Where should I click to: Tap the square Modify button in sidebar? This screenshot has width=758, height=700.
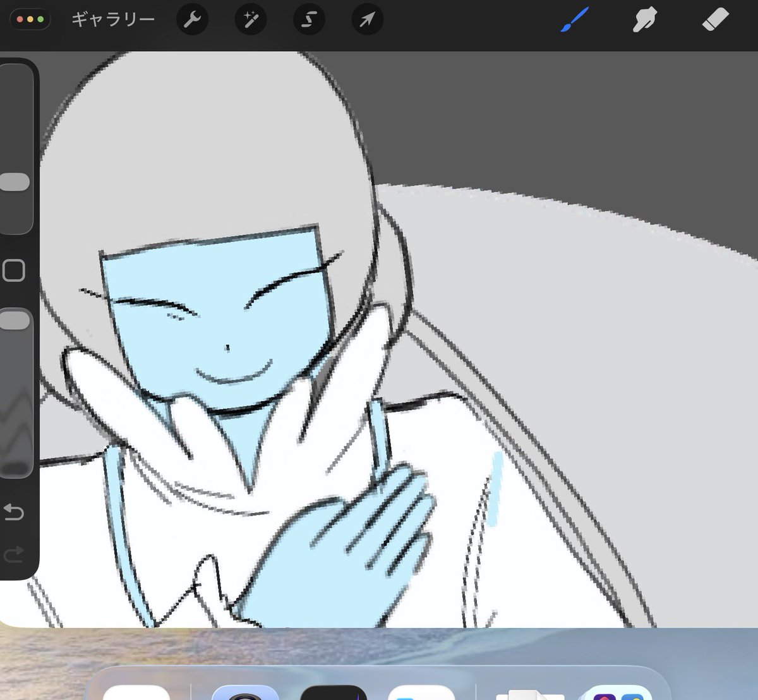click(x=13, y=270)
